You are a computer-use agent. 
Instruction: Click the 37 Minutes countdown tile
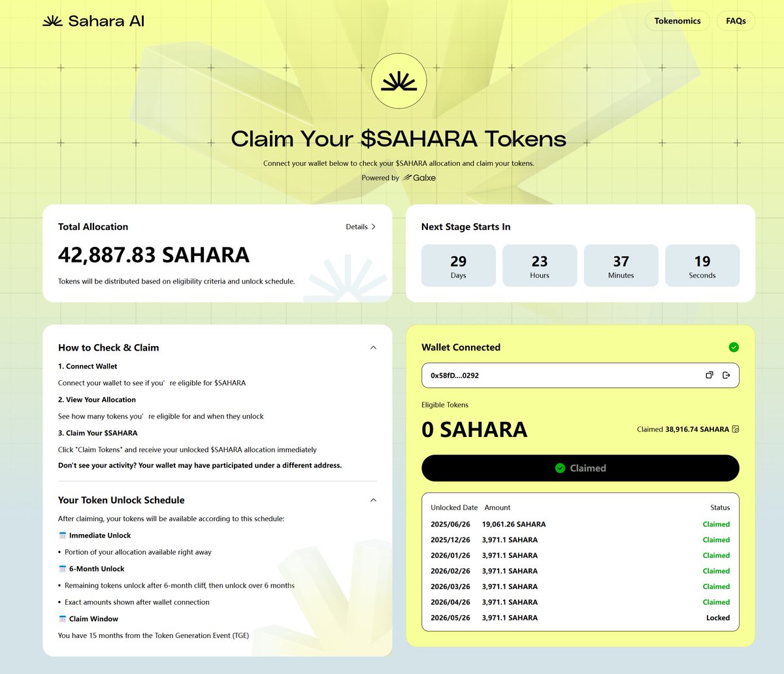click(x=621, y=265)
